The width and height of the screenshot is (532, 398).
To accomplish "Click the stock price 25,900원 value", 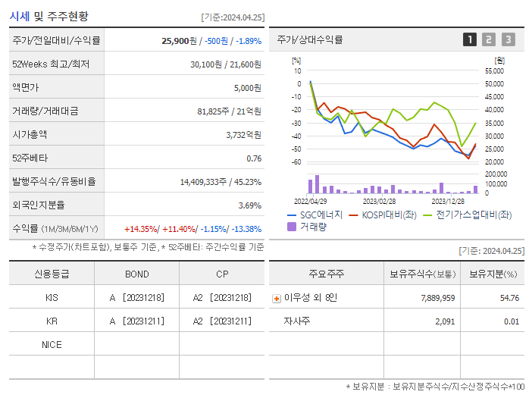I will (x=179, y=41).
